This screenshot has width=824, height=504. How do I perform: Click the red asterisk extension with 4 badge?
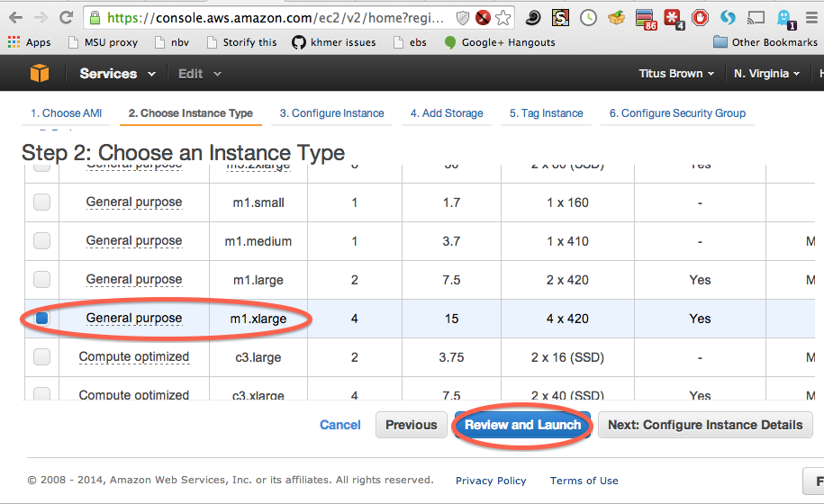tap(674, 19)
